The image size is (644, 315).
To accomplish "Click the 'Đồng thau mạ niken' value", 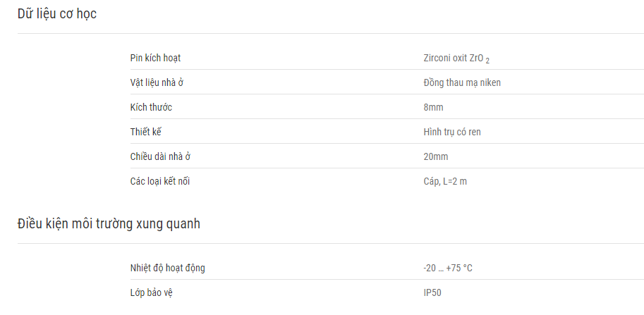I will [462, 82].
